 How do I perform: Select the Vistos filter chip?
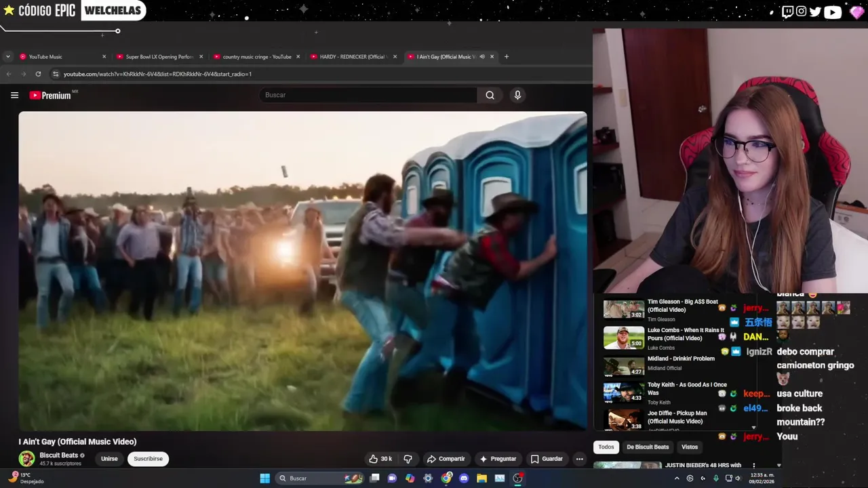click(690, 447)
